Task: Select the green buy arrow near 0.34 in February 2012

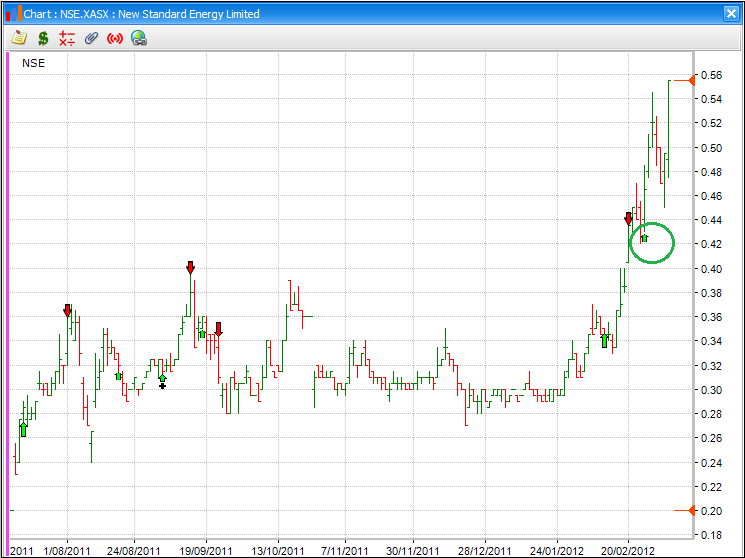Action: 604,341
